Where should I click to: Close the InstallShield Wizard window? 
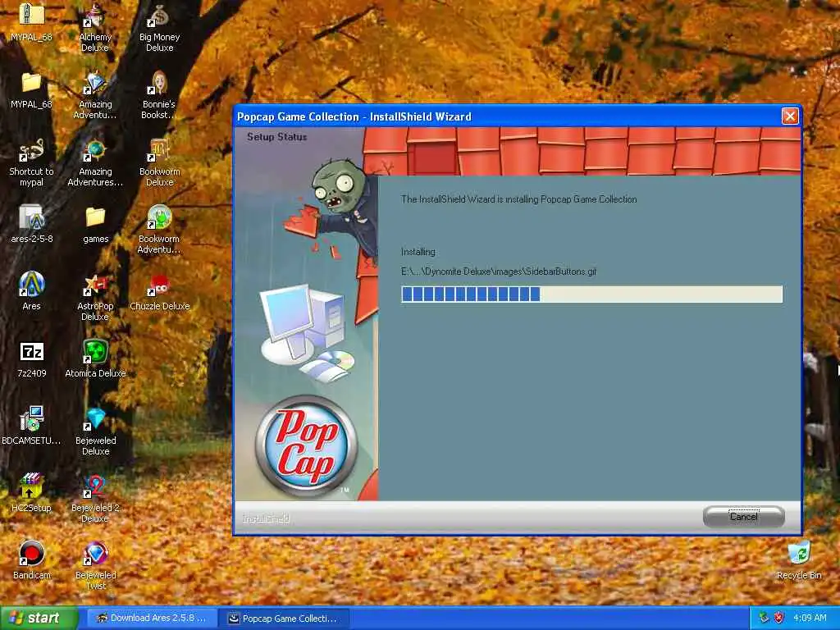(x=790, y=116)
